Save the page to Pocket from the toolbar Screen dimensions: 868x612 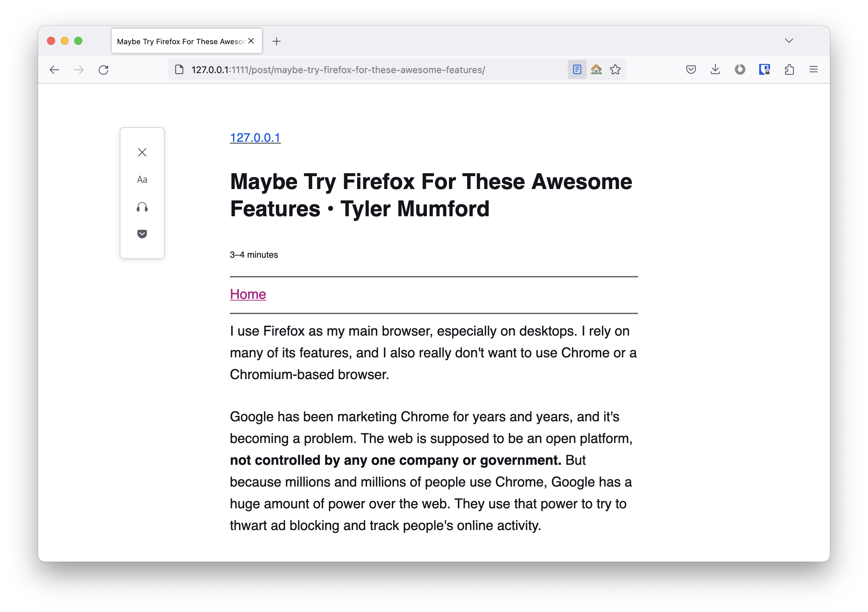tap(691, 70)
